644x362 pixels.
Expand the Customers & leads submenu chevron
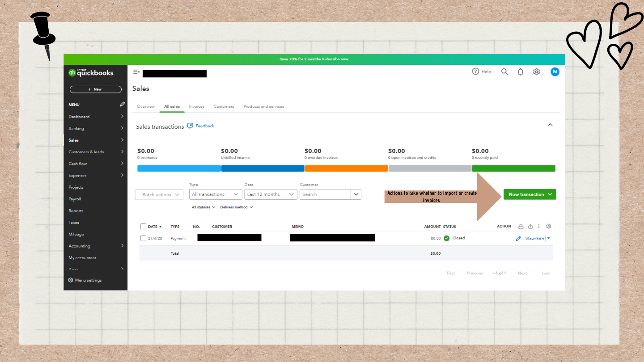click(x=122, y=152)
